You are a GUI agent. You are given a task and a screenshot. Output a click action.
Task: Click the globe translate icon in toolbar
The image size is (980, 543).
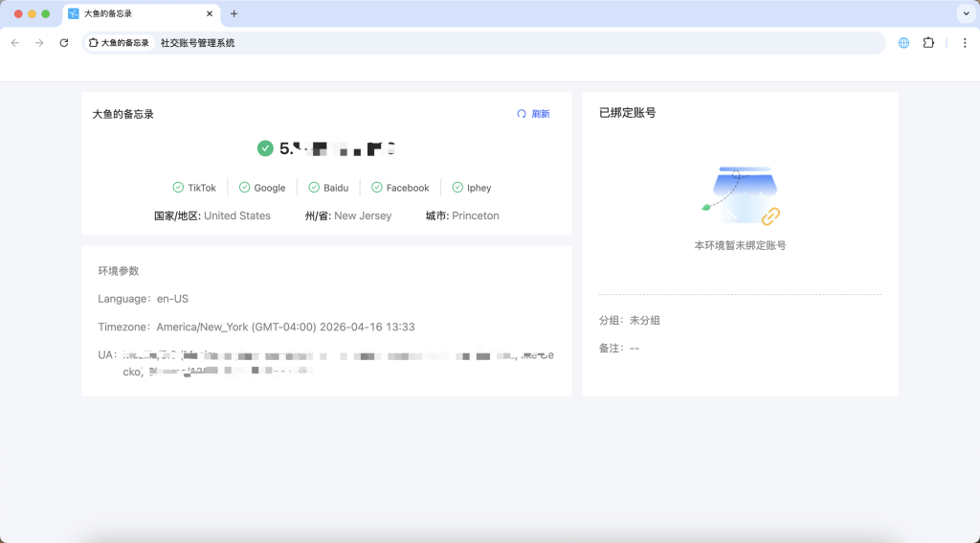(x=903, y=43)
